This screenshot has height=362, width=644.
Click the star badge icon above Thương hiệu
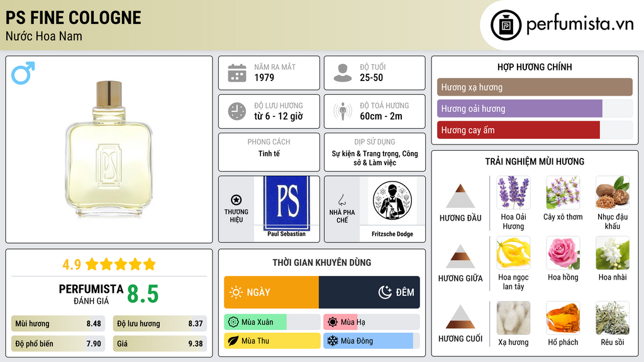point(236,200)
